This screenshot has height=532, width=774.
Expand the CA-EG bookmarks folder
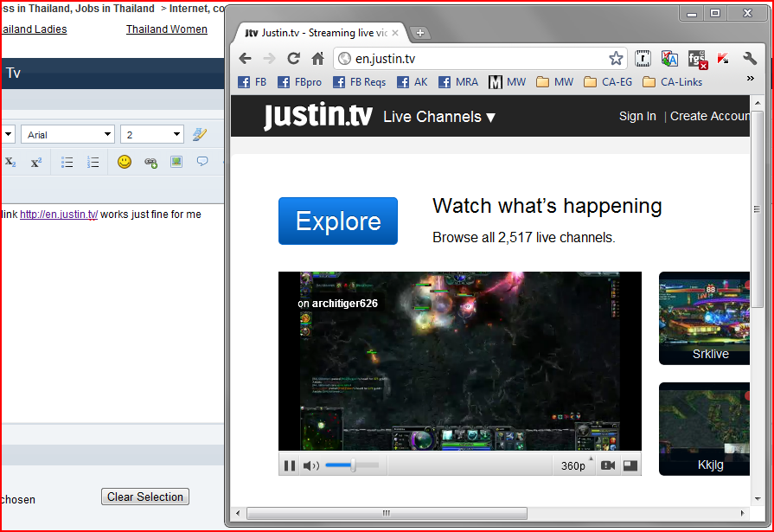pos(608,82)
